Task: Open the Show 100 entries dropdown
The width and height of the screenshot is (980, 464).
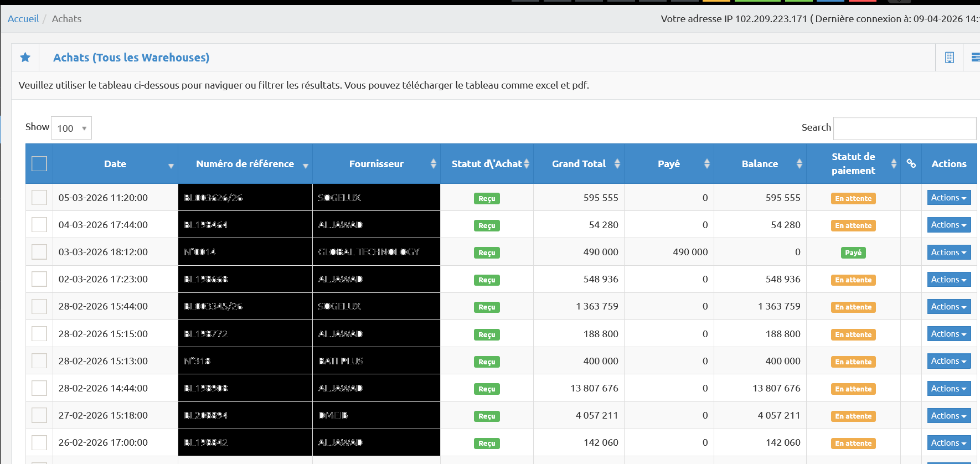Action: coord(71,128)
